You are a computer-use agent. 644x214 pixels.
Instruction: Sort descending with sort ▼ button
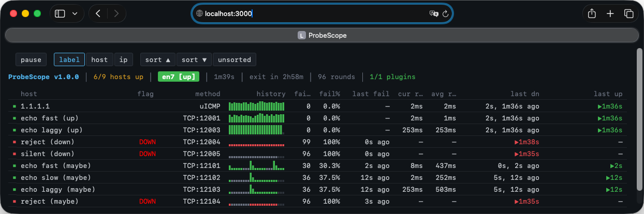click(194, 60)
